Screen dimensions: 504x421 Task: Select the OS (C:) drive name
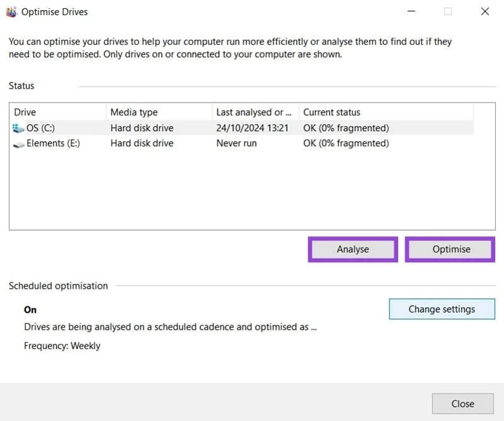pos(41,128)
